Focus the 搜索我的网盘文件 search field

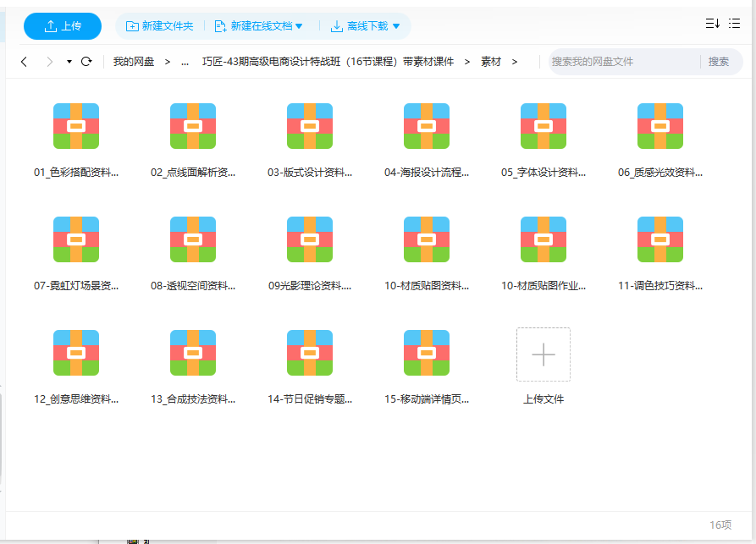(x=625, y=62)
